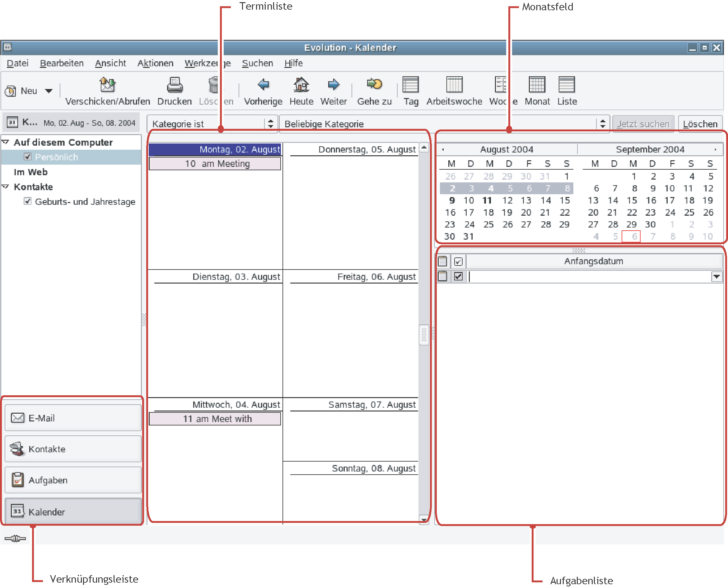This screenshot has width=728, height=587.
Task: Check the checkbox in the task entry row
Action: [x=458, y=277]
